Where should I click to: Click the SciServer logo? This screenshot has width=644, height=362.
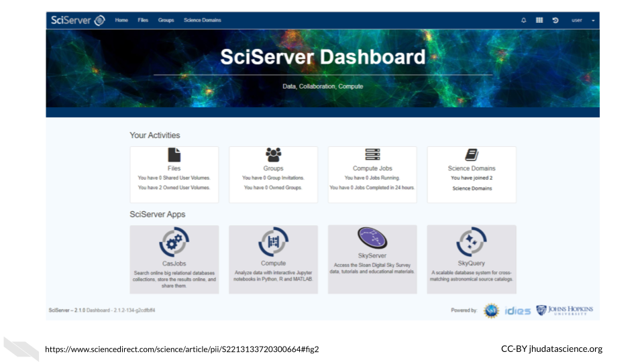(x=78, y=20)
